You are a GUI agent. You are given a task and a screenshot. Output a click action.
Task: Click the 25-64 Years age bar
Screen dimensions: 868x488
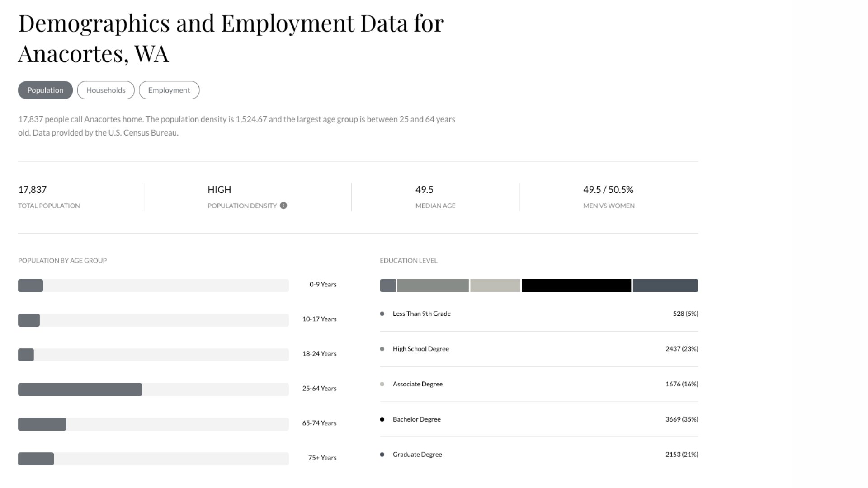pyautogui.click(x=80, y=389)
